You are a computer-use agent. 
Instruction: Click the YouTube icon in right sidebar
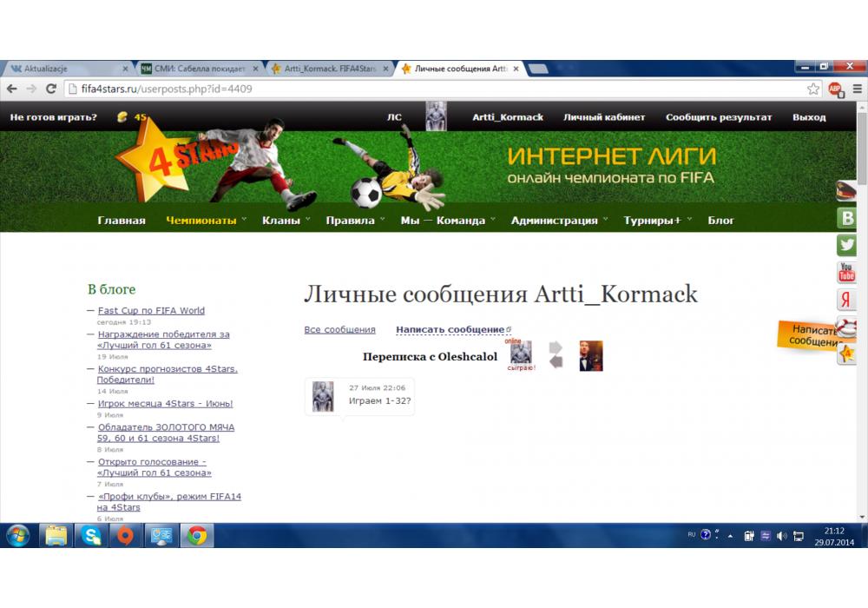click(848, 273)
